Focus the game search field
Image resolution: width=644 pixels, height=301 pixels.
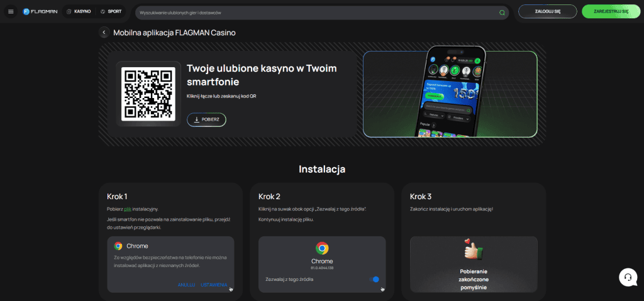coord(322,13)
